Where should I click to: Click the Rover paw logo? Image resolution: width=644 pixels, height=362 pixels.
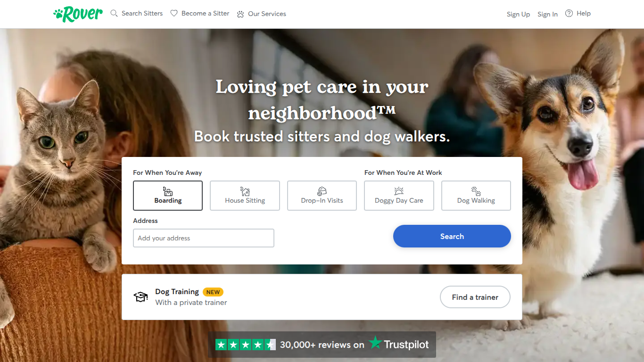click(78, 14)
